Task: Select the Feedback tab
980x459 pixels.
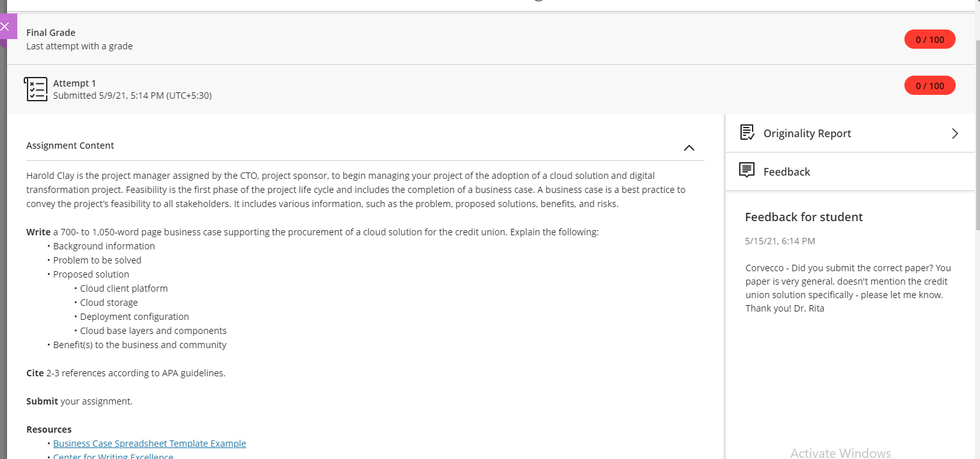Action: pos(850,171)
